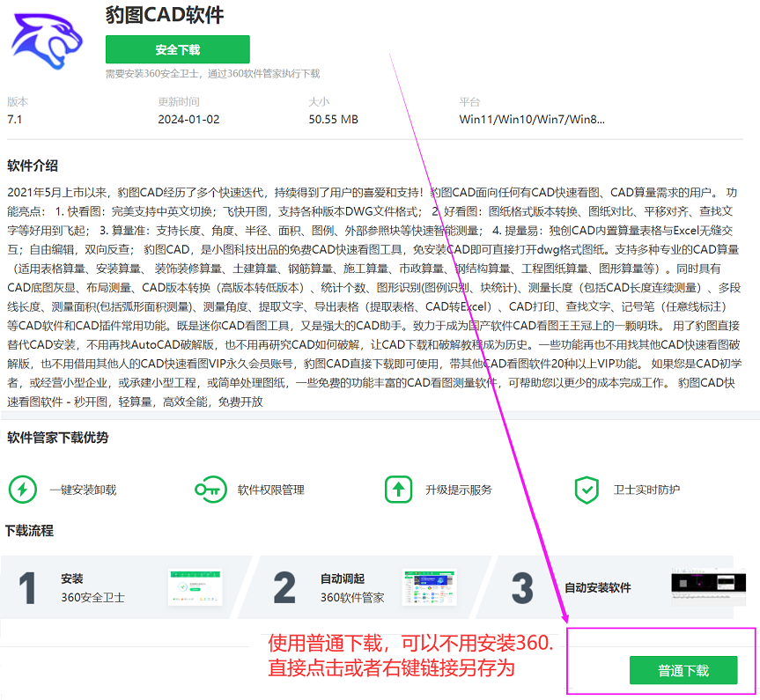Click the up-arrow 升级提示服务 icon
The image size is (760, 700).
point(398,490)
